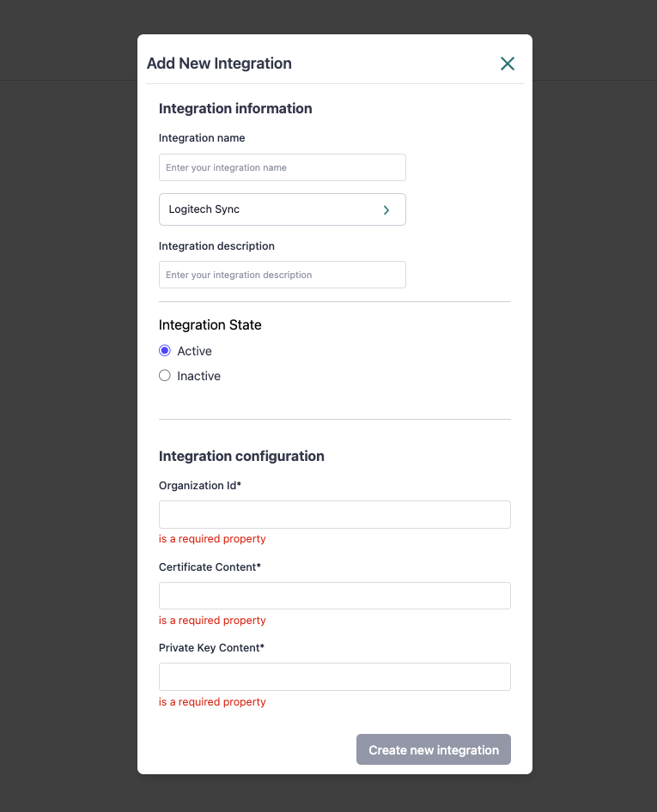Click the "Private Key Content*" field label

click(x=211, y=648)
